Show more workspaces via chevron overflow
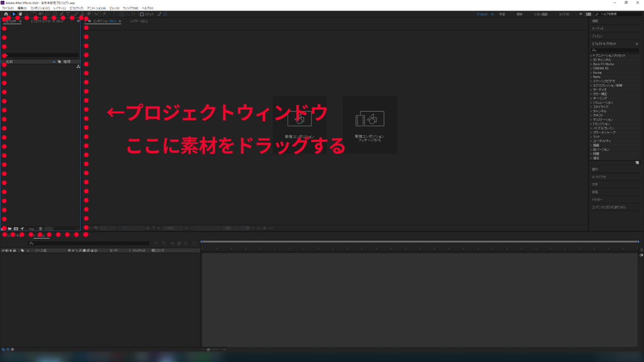This screenshot has width=644, height=362. coord(581,14)
